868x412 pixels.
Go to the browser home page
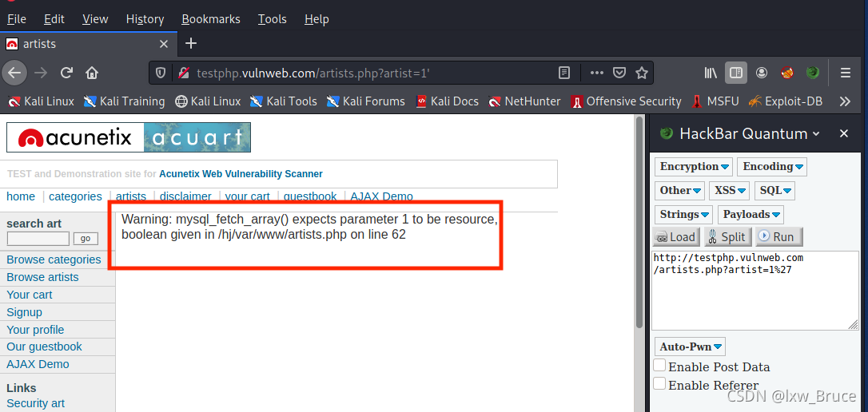92,73
